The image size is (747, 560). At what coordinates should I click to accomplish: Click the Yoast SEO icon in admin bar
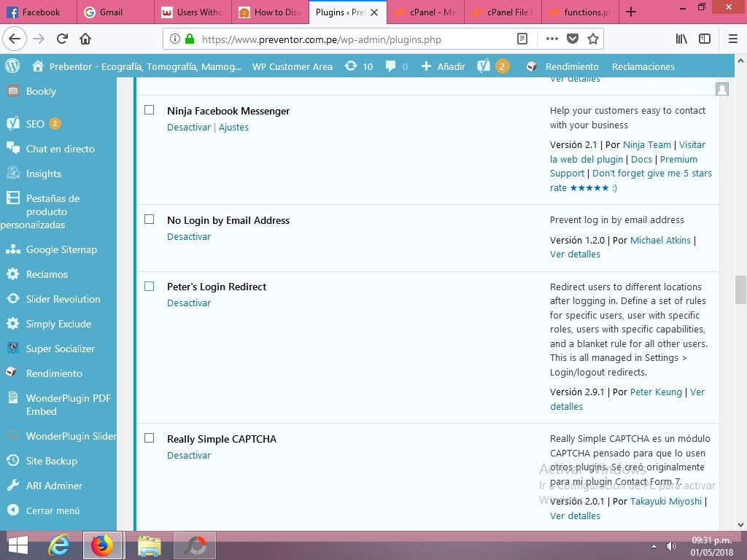(483, 66)
